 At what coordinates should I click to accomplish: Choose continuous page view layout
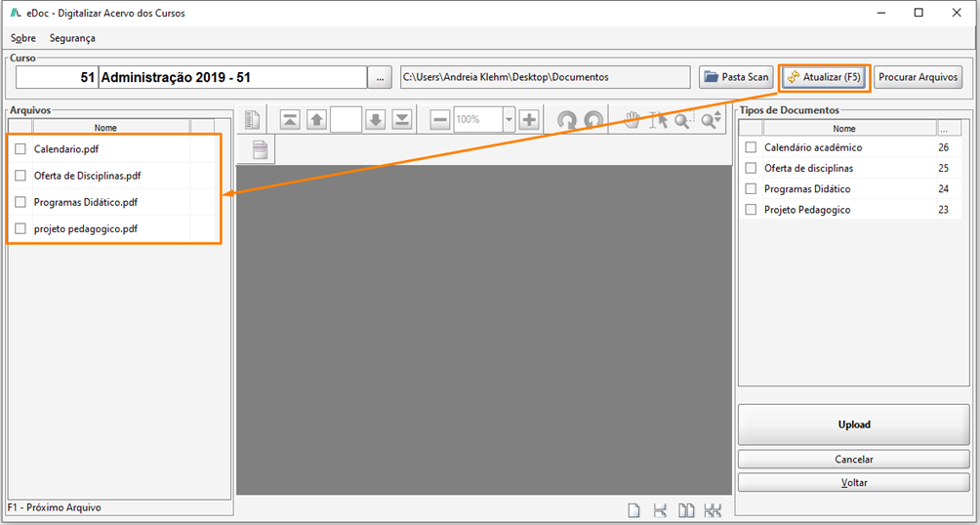tap(660, 510)
